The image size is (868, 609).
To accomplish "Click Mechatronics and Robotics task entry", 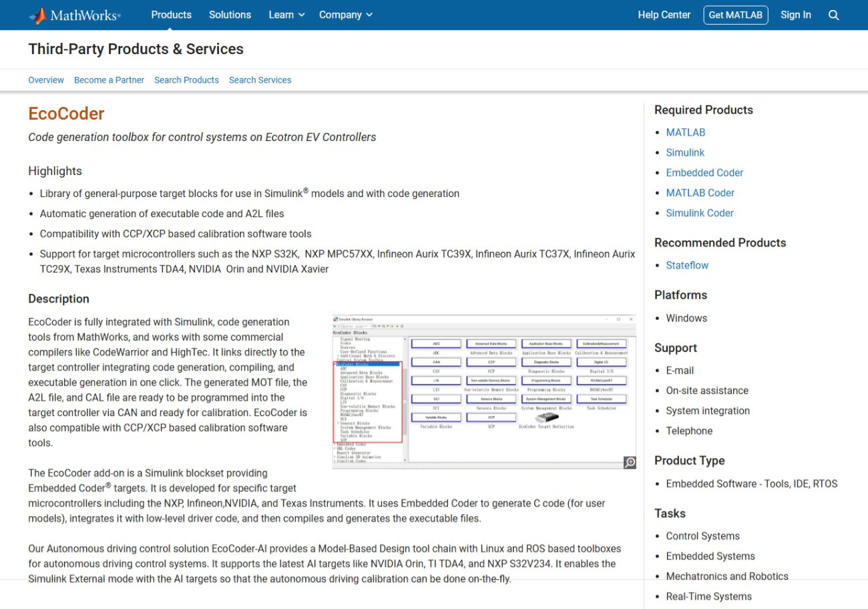I will [727, 576].
